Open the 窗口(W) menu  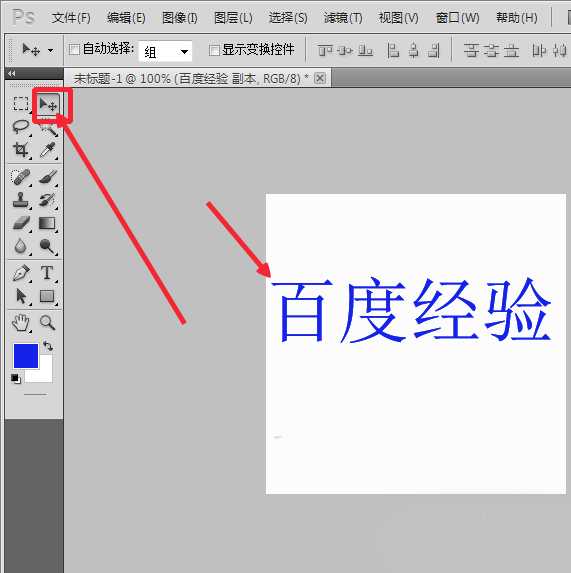457,18
